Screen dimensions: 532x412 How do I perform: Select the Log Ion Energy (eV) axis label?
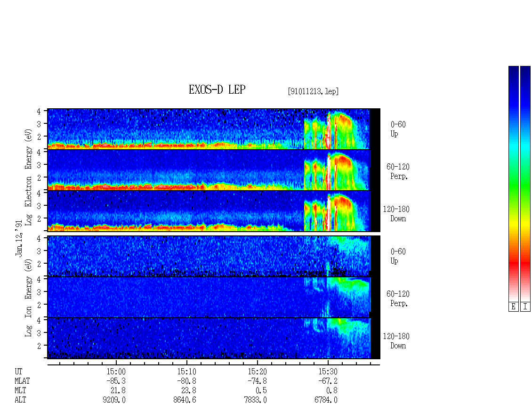29,298
